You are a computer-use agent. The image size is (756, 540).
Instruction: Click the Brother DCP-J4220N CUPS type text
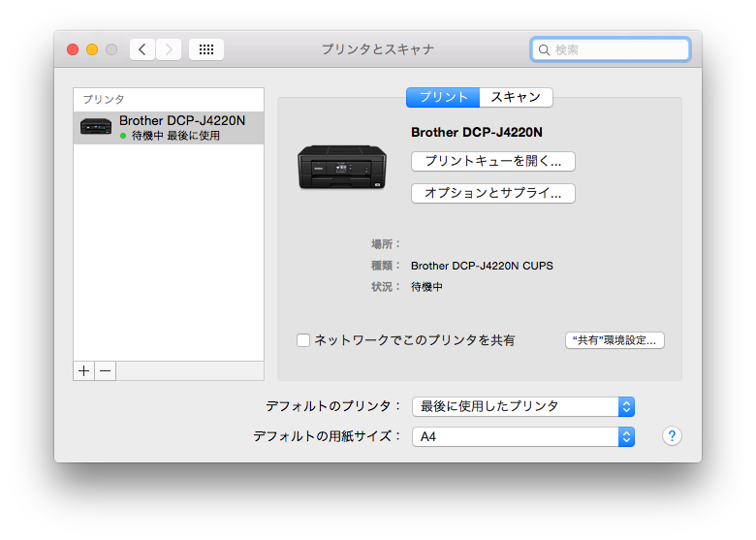pyautogui.click(x=482, y=266)
